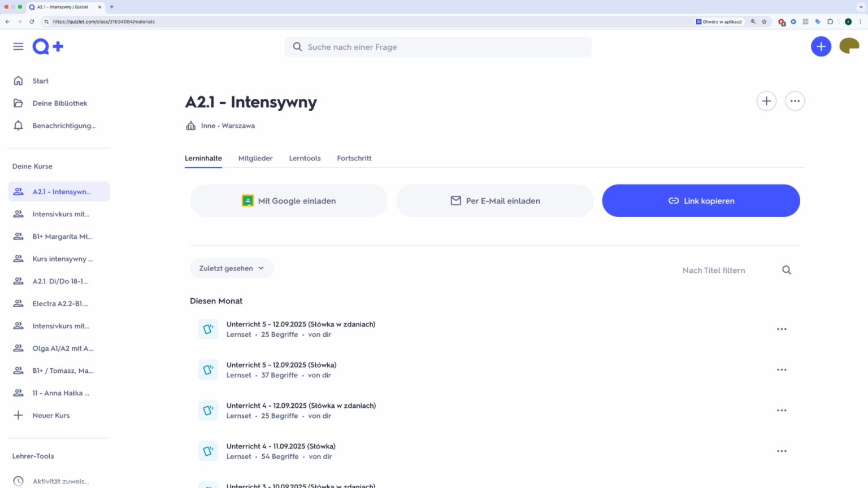Click the blue create plus button

pyautogui.click(x=821, y=46)
